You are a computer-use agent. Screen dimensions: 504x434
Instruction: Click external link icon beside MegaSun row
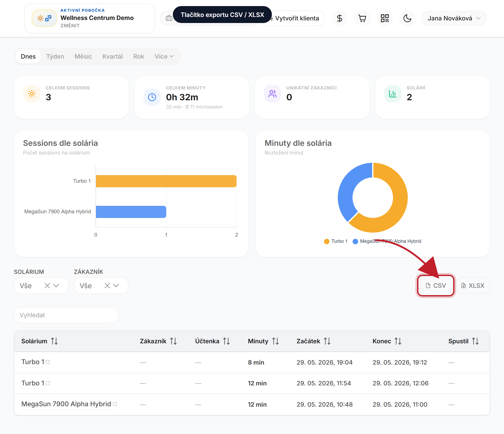115,404
